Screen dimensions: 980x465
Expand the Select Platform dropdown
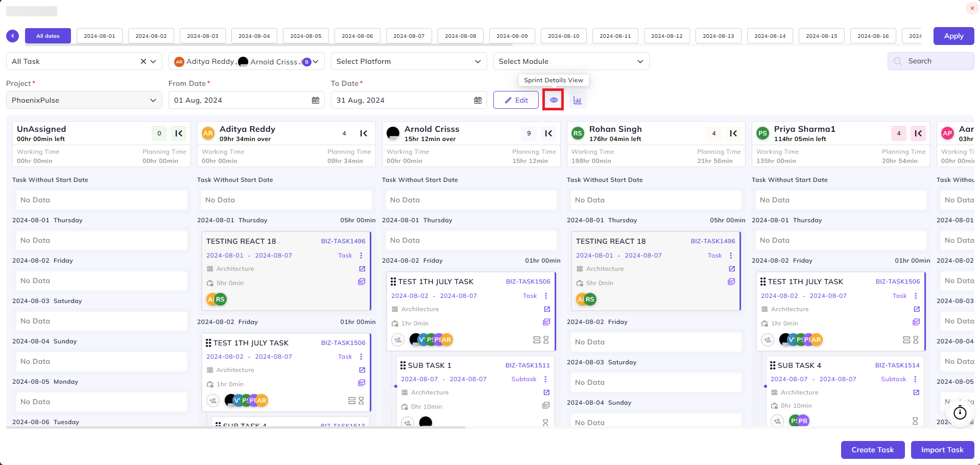click(x=409, y=61)
